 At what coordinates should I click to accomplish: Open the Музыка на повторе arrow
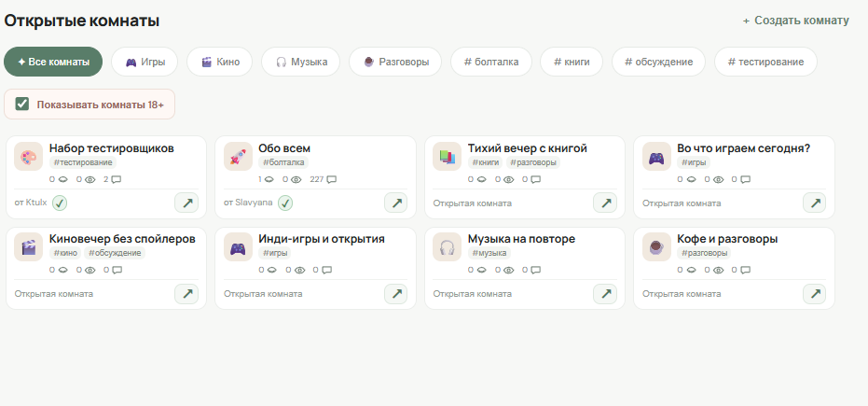605,294
